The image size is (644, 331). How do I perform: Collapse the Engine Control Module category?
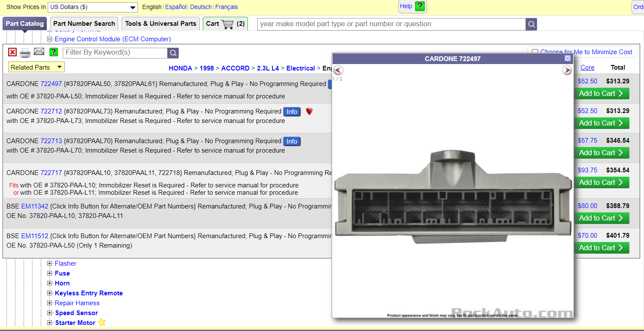pos(50,39)
